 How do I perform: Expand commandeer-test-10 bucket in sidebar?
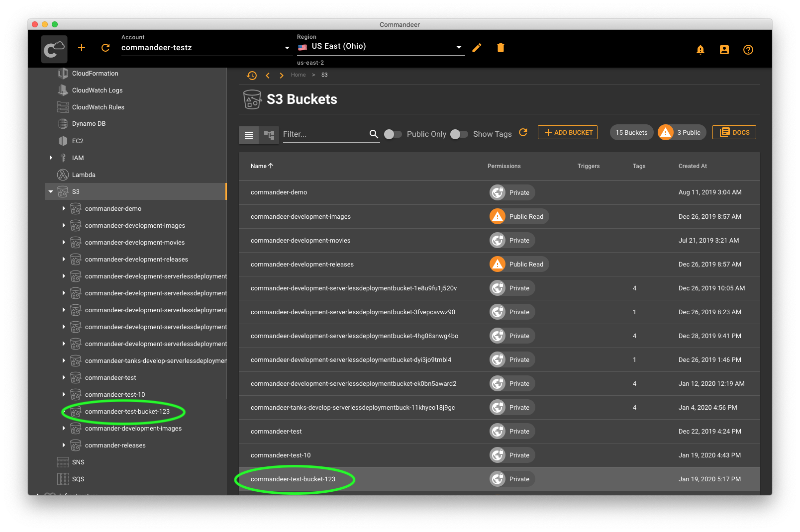[64, 394]
